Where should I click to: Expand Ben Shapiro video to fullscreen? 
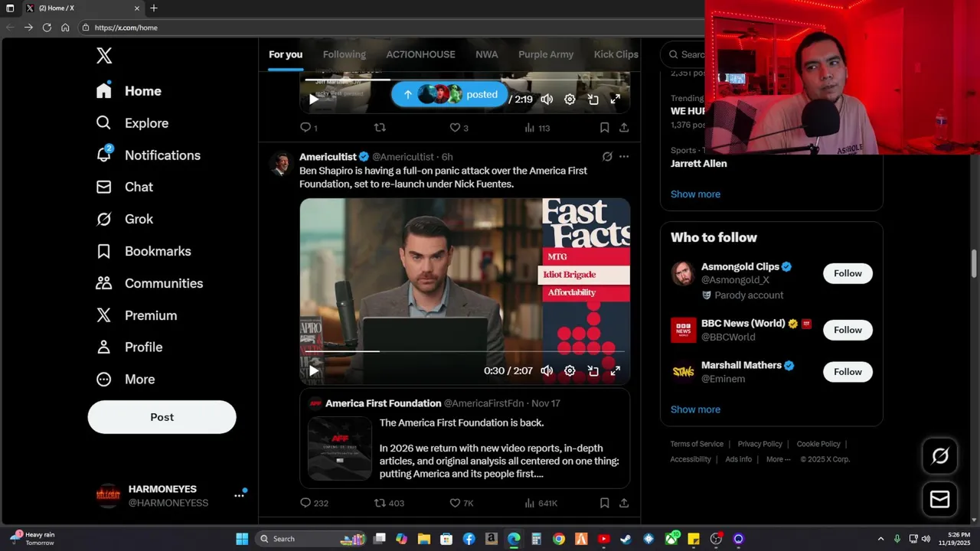(x=615, y=370)
